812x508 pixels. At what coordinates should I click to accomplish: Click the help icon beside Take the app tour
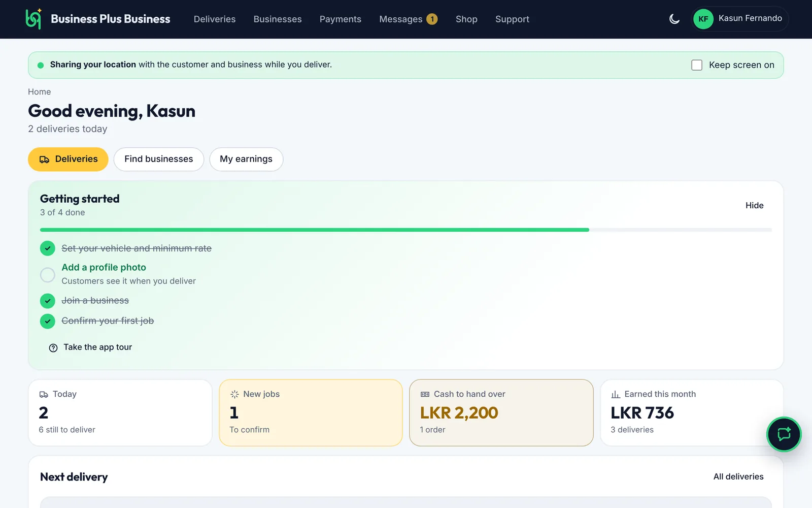53,347
